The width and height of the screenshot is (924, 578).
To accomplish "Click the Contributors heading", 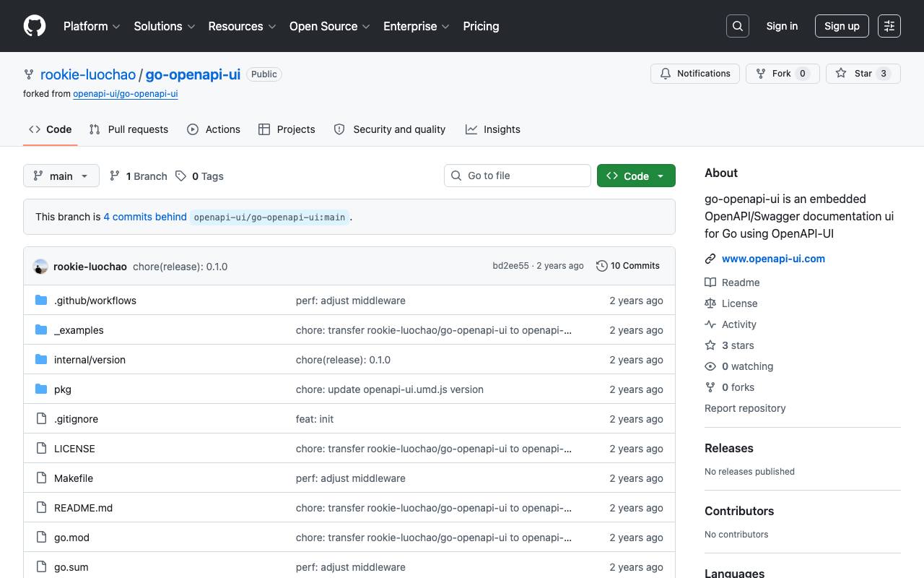I will [739, 511].
